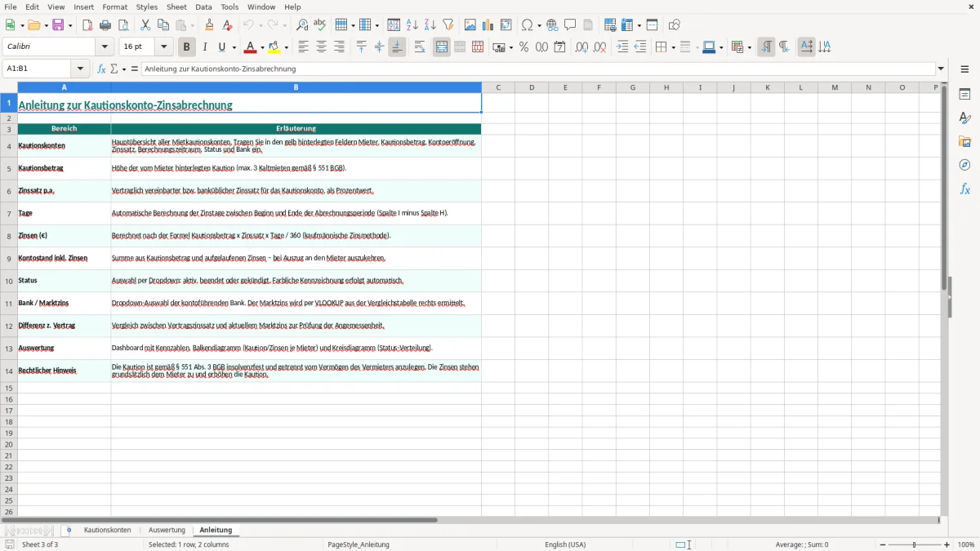Open Borders dropdown arrow
Viewport: 980px width, 551px height.
pyautogui.click(x=672, y=47)
